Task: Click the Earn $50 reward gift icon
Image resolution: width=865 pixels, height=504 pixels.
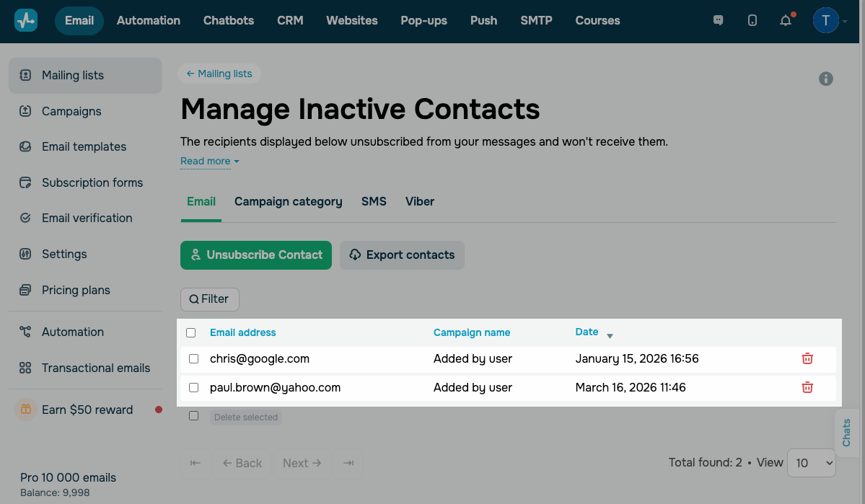Action: click(x=26, y=410)
